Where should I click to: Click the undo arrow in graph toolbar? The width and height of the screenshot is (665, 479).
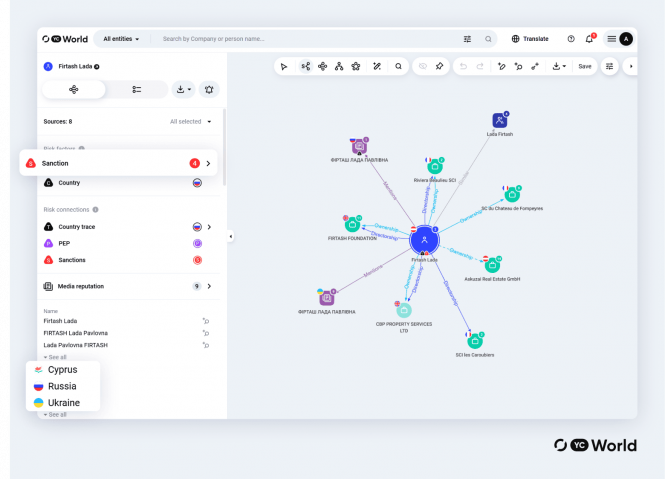(x=463, y=66)
